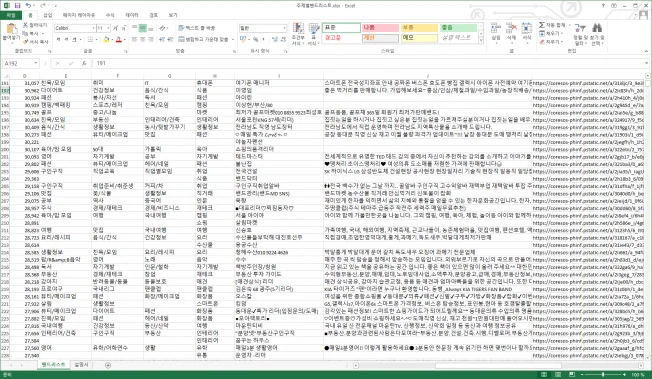The height and width of the screenshot is (379, 652).
Task: Click into the formula bar showing 191
Action: tap(368, 63)
